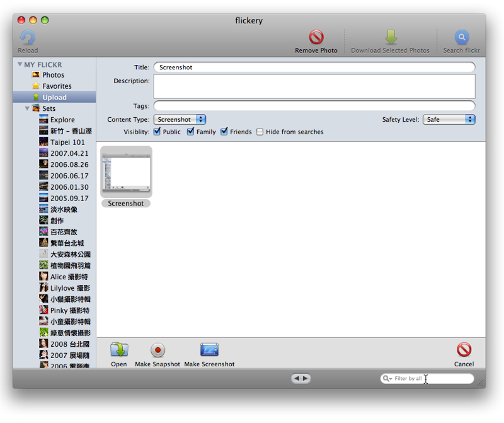Collapse the Sets tree
Screen dimensions: 504x423
[x=27, y=108]
